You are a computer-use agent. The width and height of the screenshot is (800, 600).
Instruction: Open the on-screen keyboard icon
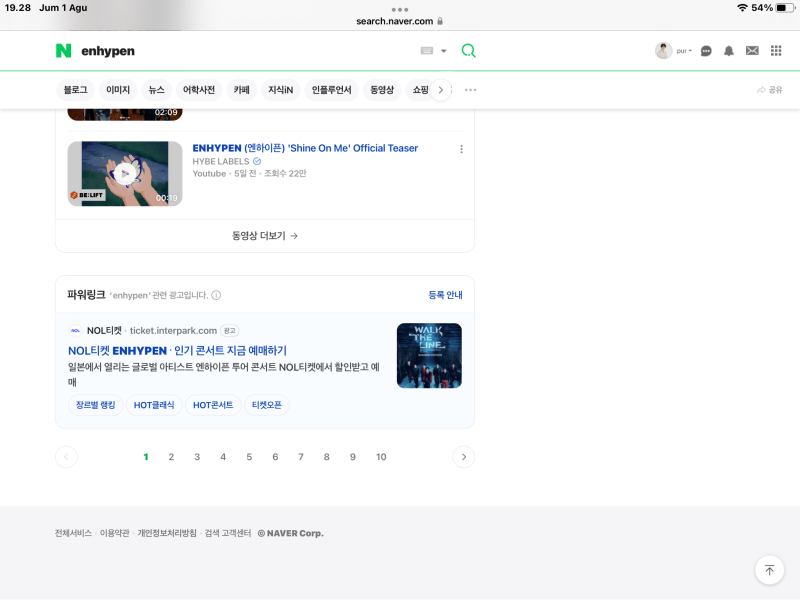coord(427,51)
